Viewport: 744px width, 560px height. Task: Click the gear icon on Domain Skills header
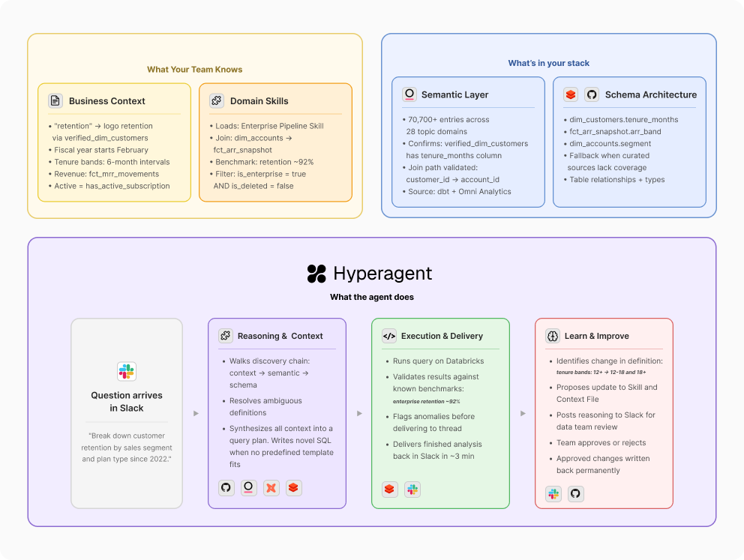coord(216,100)
